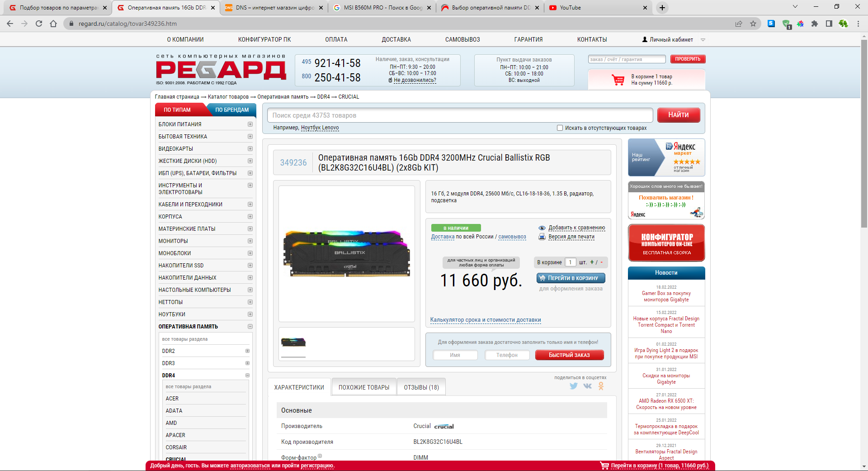Image resolution: width=868 pixels, height=471 pixels.
Task: Collapse the DDR4 subcategory
Action: 247,376
